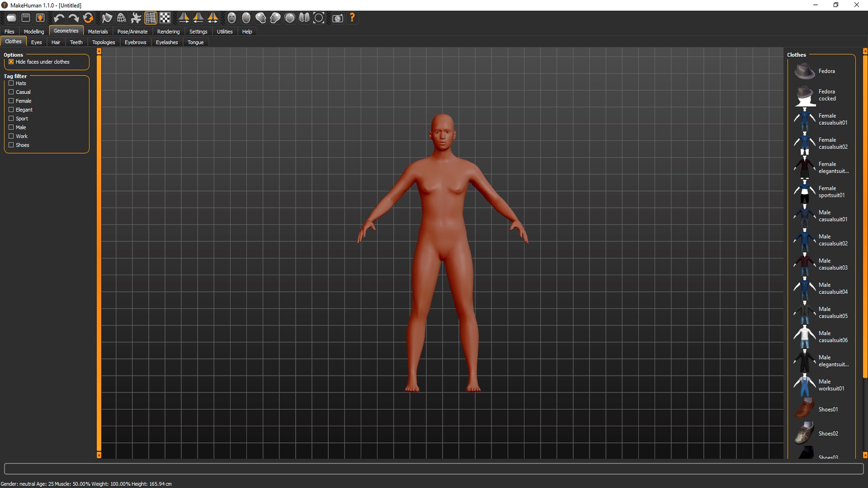The image size is (868, 488).
Task: Select Female casualsuit01 clothing
Action: click(x=822, y=119)
